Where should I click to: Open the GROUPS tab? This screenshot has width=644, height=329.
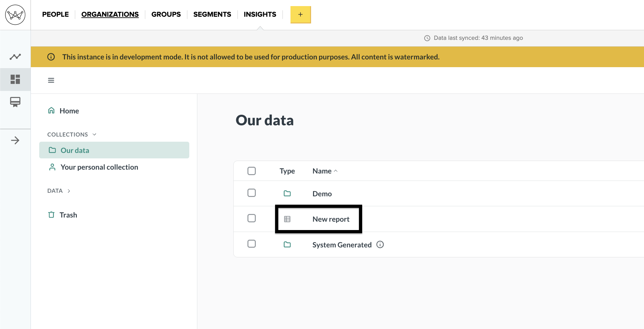[x=166, y=14]
